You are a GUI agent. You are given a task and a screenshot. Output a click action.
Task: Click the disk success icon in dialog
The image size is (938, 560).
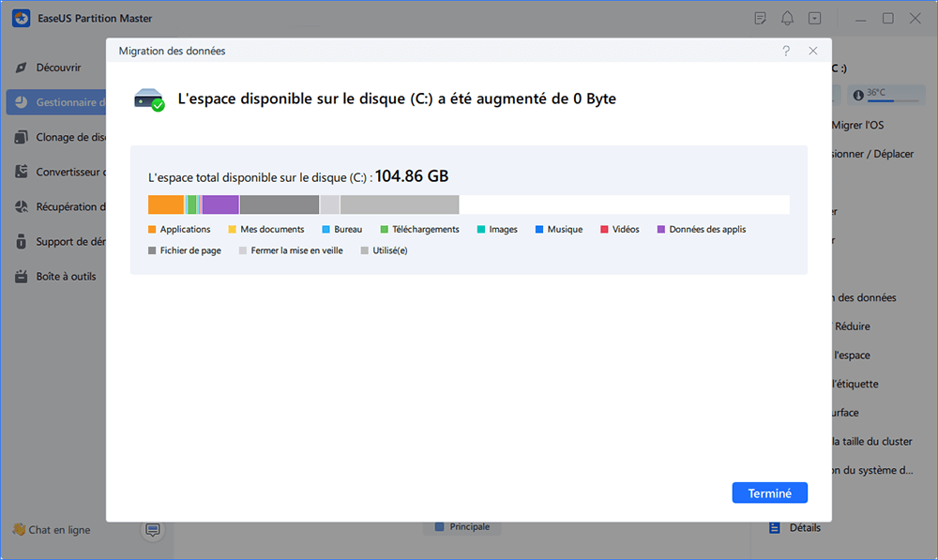tap(149, 99)
